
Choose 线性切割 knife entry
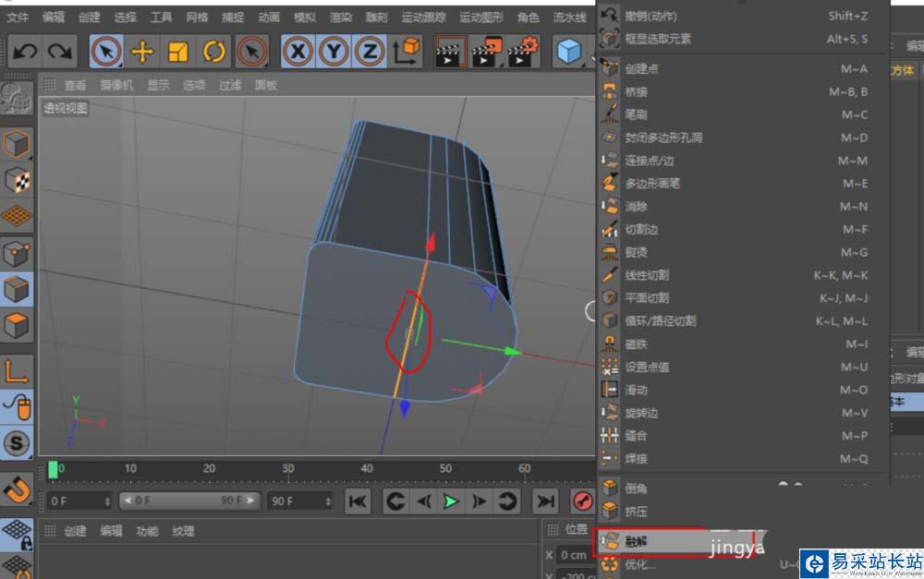741,275
